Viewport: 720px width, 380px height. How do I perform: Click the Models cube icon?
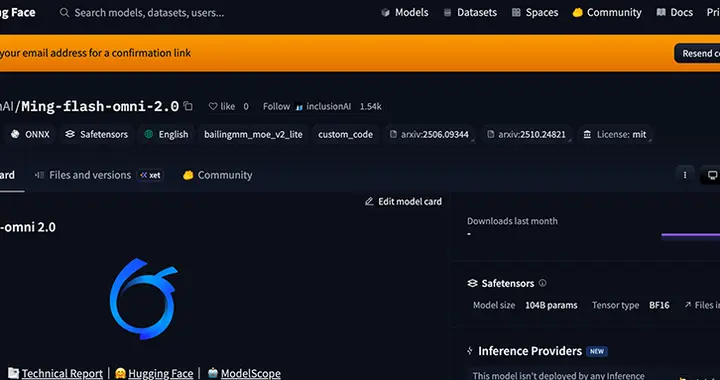coord(385,13)
